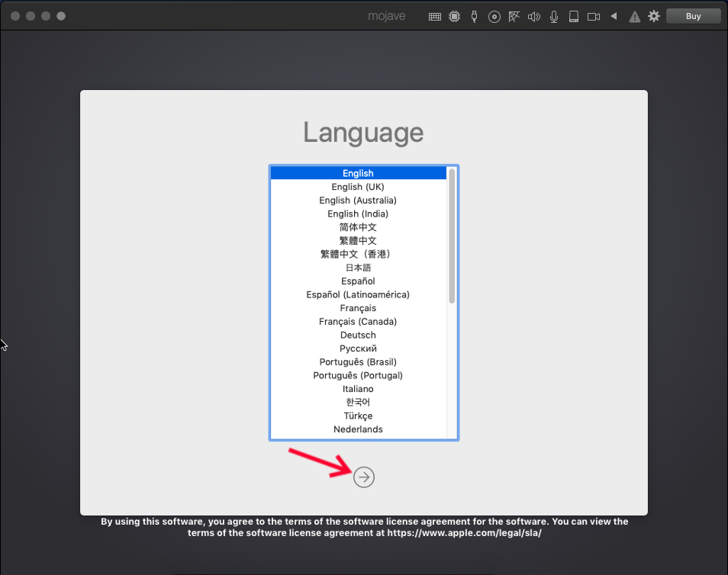
Task: Pick Français (Canada) from the list
Action: [358, 322]
